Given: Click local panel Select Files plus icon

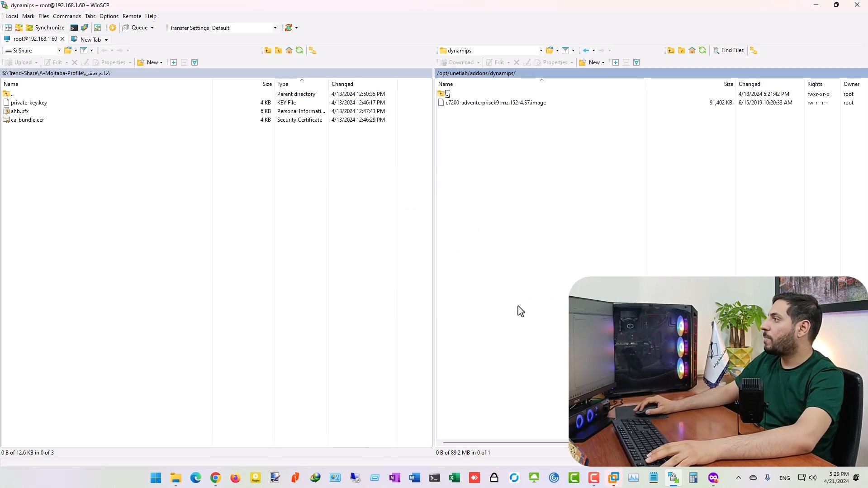Looking at the screenshot, I should point(174,62).
